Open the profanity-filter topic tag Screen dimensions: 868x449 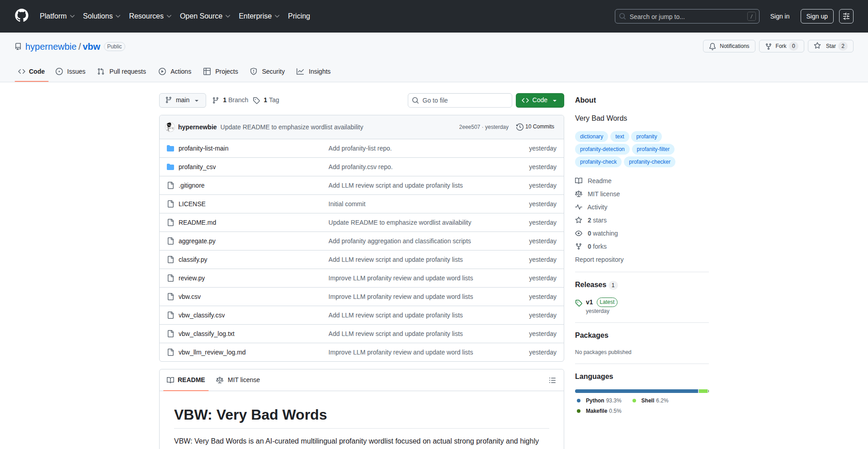tap(653, 149)
